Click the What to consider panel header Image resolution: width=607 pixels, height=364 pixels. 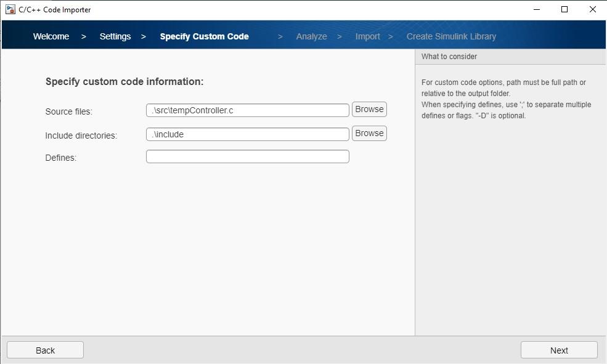[x=449, y=57]
